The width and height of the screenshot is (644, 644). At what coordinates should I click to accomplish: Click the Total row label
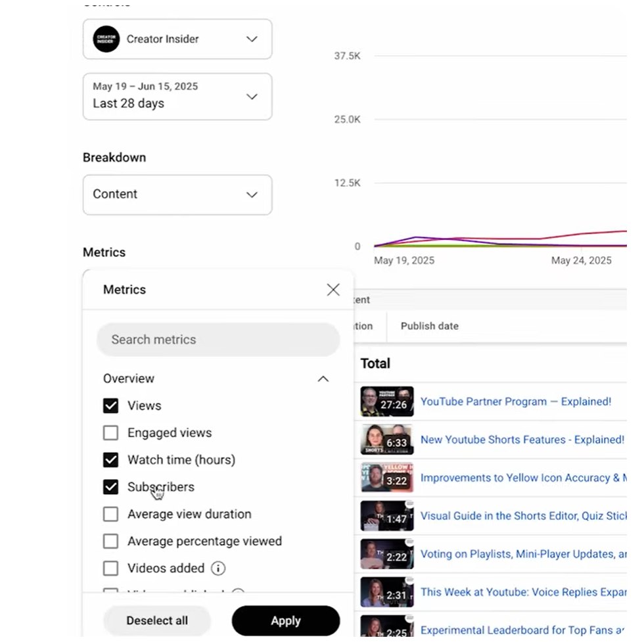click(375, 363)
